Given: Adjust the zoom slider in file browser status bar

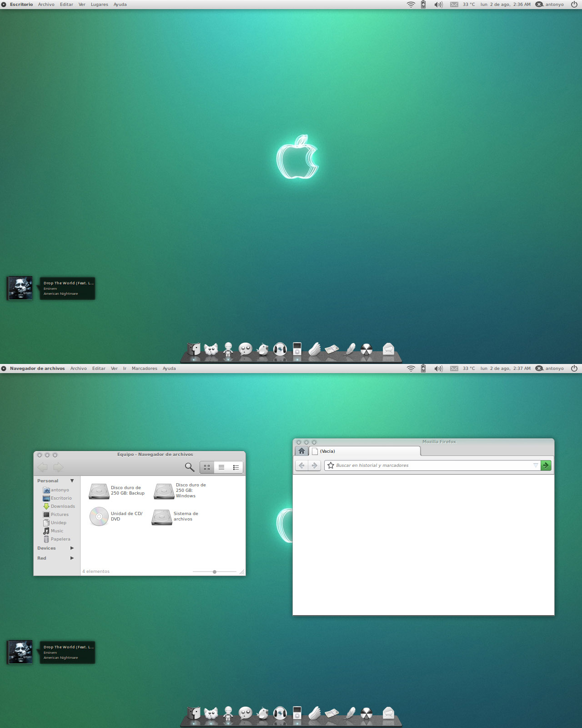Looking at the screenshot, I should [215, 571].
